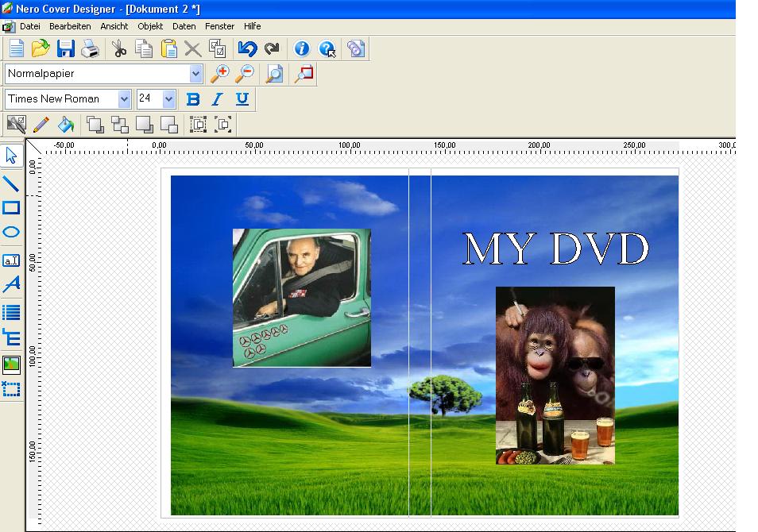This screenshot has width=758, height=532.
Task: Undo the last action
Action: [x=247, y=49]
